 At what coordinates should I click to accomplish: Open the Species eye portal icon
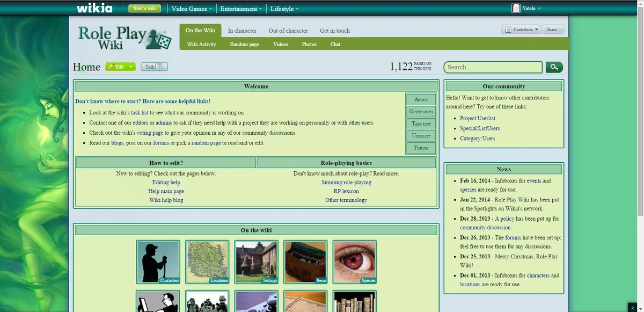[355, 262]
